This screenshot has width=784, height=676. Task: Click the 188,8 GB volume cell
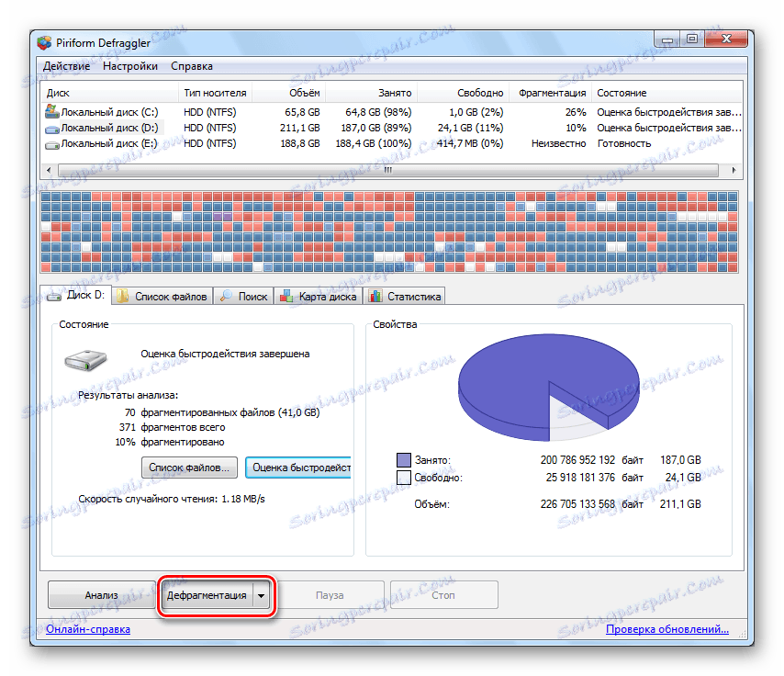click(300, 143)
